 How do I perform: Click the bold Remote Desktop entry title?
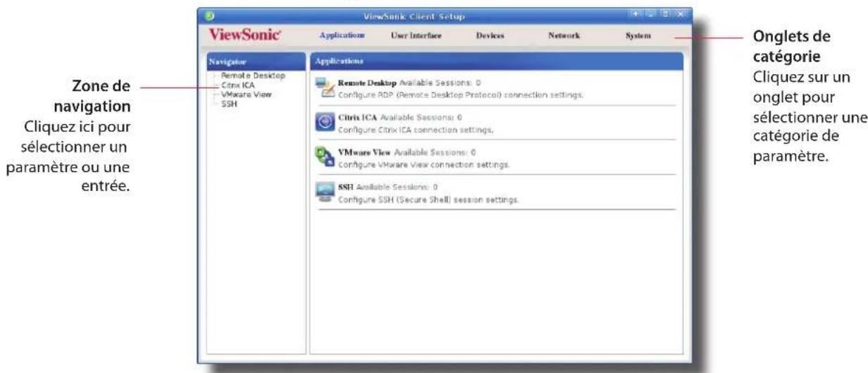coord(368,83)
